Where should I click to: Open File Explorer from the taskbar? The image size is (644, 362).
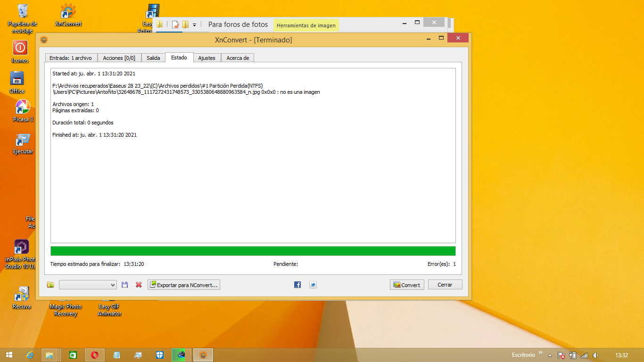coord(50,355)
